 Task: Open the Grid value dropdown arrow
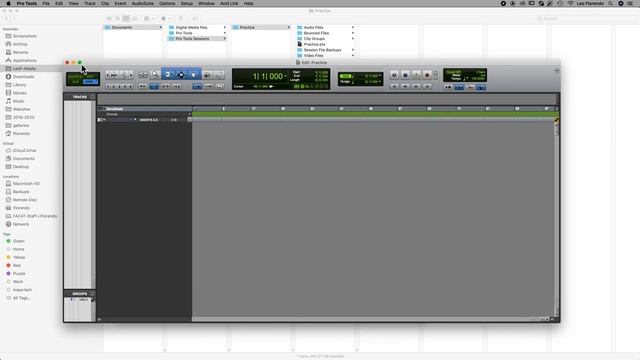pos(380,76)
